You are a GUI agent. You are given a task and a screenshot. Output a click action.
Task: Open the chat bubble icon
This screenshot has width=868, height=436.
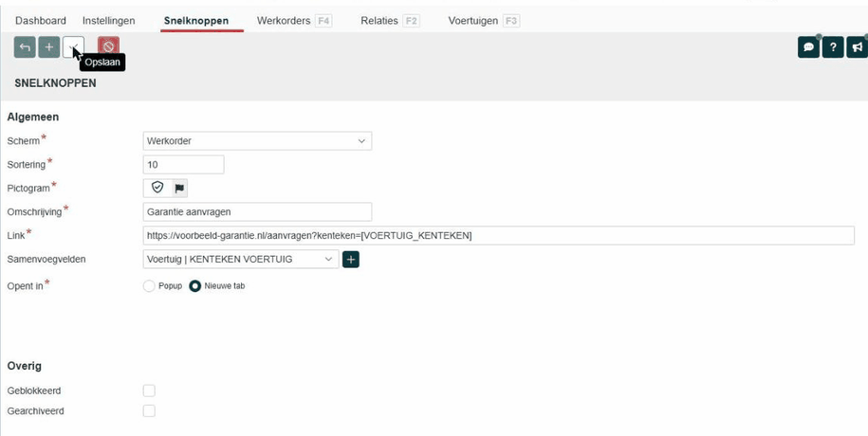coord(809,47)
